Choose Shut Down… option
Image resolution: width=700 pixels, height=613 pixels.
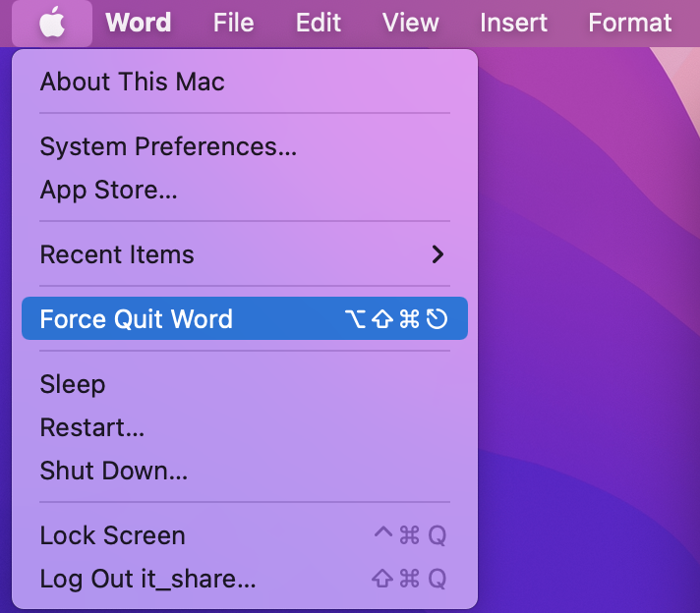click(x=113, y=471)
